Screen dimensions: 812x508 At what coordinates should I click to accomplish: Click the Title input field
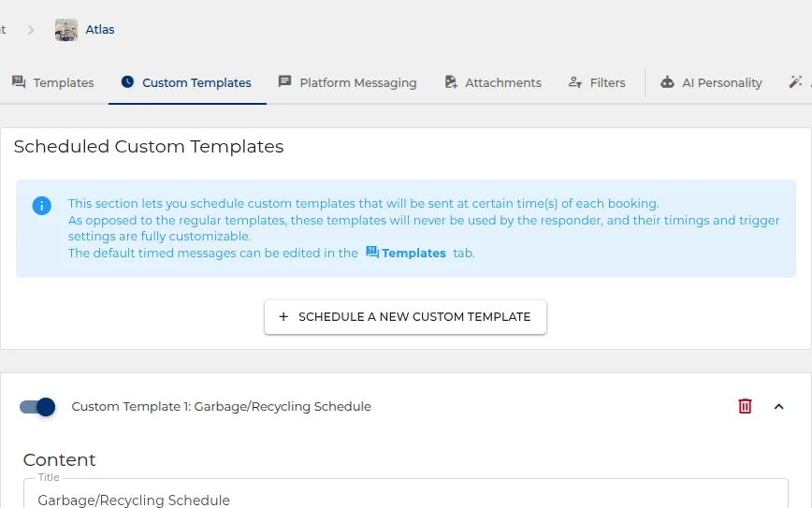click(x=406, y=495)
